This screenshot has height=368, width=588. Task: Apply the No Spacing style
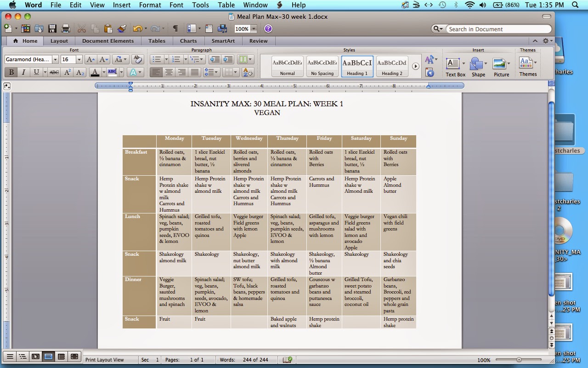pos(322,66)
